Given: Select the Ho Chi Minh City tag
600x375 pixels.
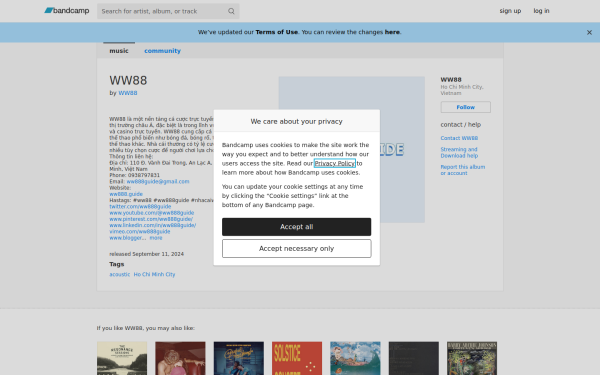Looking at the screenshot, I should coord(154,274).
